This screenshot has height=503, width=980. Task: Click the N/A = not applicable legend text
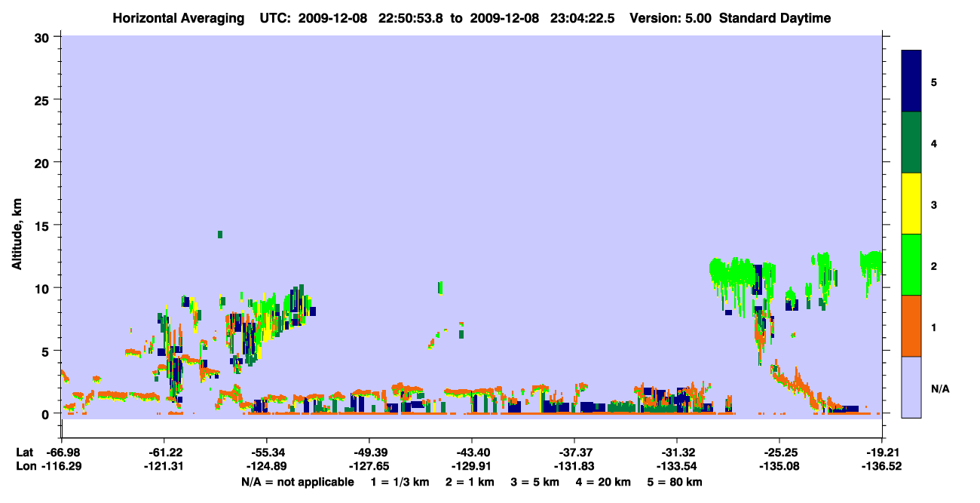(x=298, y=481)
